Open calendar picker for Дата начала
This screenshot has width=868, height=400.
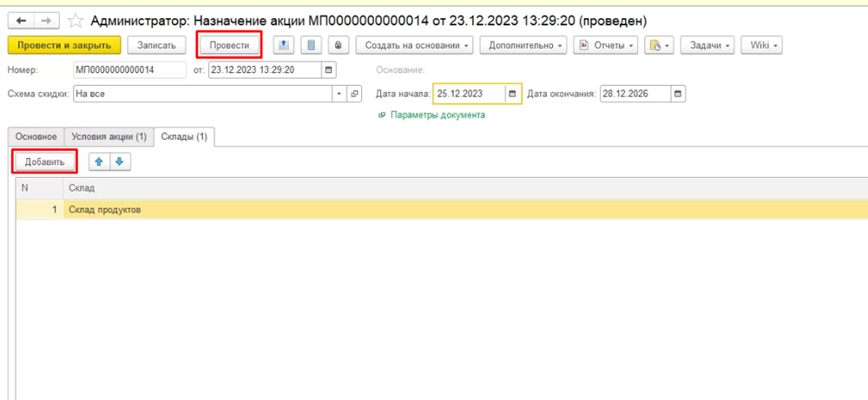[512, 94]
